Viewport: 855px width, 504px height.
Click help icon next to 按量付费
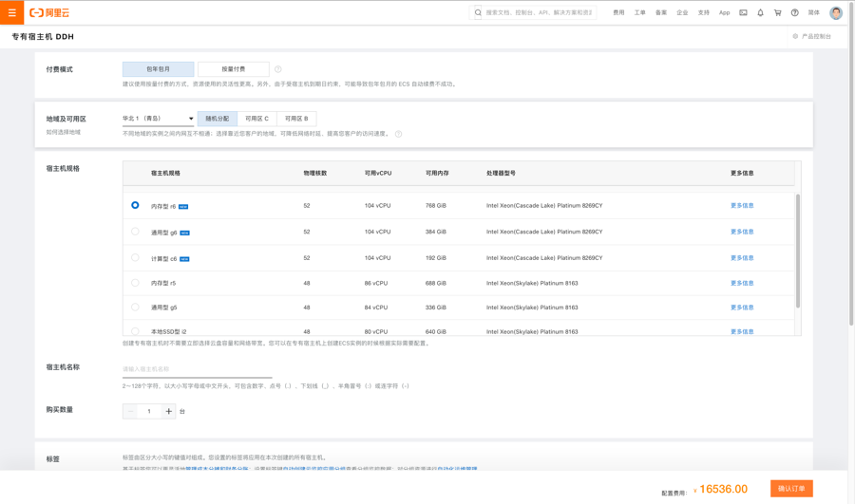pyautogui.click(x=278, y=69)
